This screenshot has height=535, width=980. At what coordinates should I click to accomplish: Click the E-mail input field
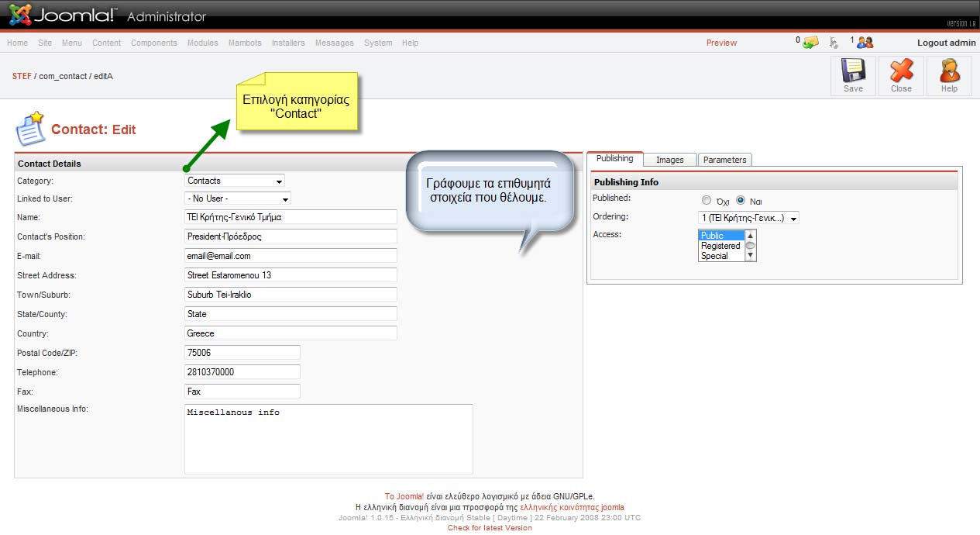[x=291, y=256]
